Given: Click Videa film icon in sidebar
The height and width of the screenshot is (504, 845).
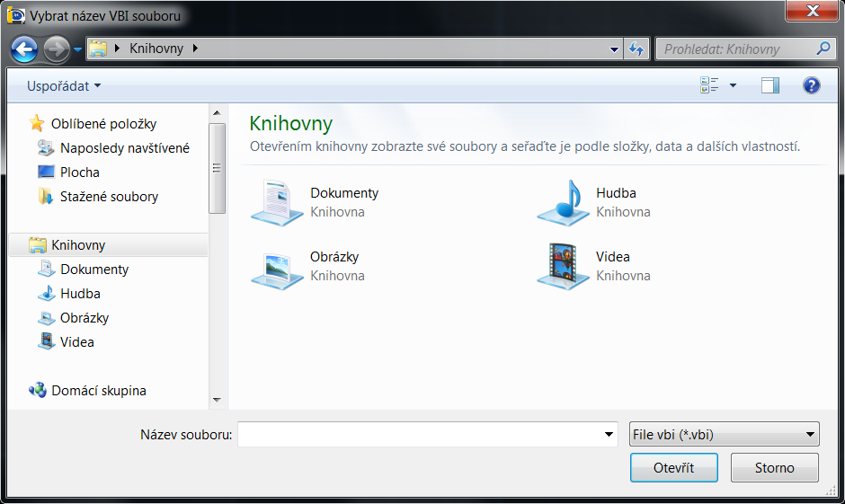Looking at the screenshot, I should 47,341.
